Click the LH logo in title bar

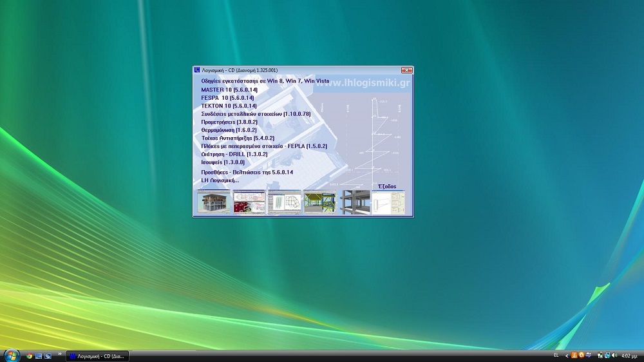[x=196, y=70]
